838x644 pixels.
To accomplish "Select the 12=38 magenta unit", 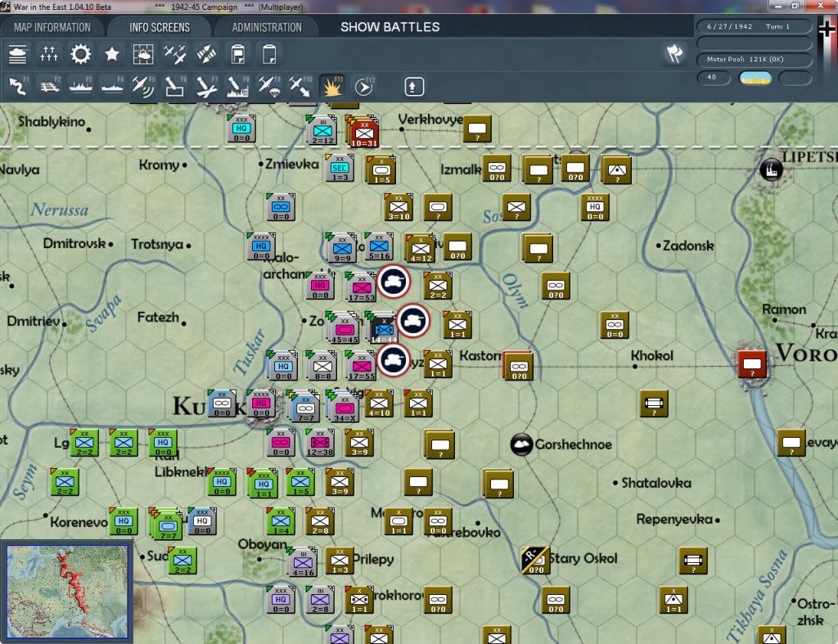I will 320,444.
